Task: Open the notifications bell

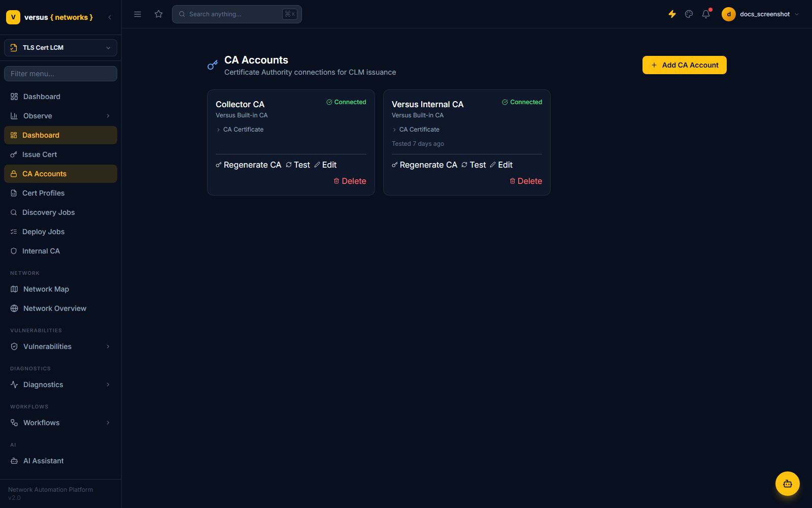Action: coord(706,14)
